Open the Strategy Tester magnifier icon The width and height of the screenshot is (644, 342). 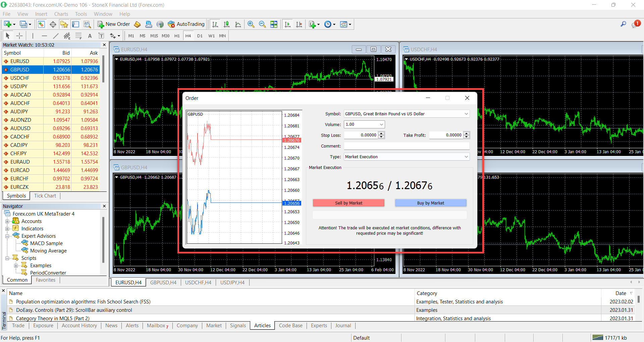(x=87, y=24)
